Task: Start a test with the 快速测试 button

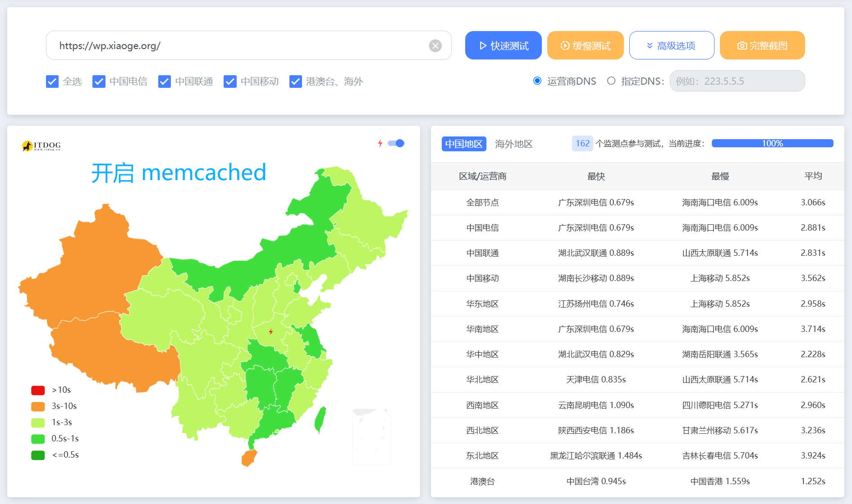Action: pyautogui.click(x=503, y=45)
